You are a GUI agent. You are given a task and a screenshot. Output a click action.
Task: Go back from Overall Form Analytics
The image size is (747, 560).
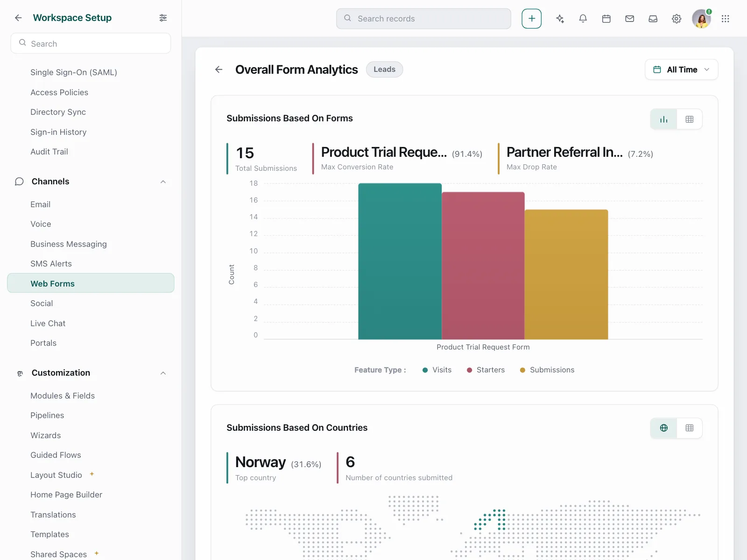point(218,70)
